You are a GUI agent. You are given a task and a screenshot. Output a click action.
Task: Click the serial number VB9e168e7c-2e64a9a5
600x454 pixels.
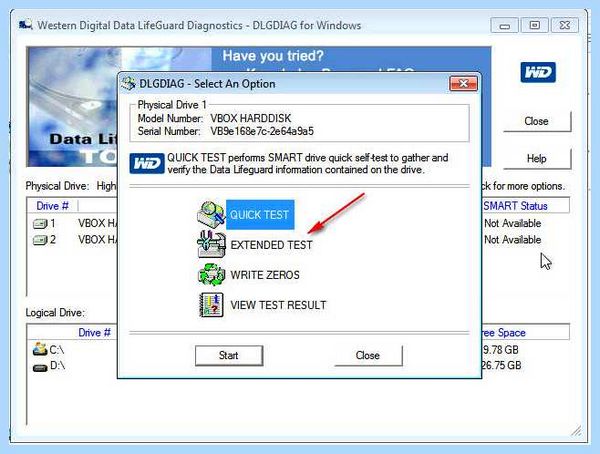[x=262, y=131]
